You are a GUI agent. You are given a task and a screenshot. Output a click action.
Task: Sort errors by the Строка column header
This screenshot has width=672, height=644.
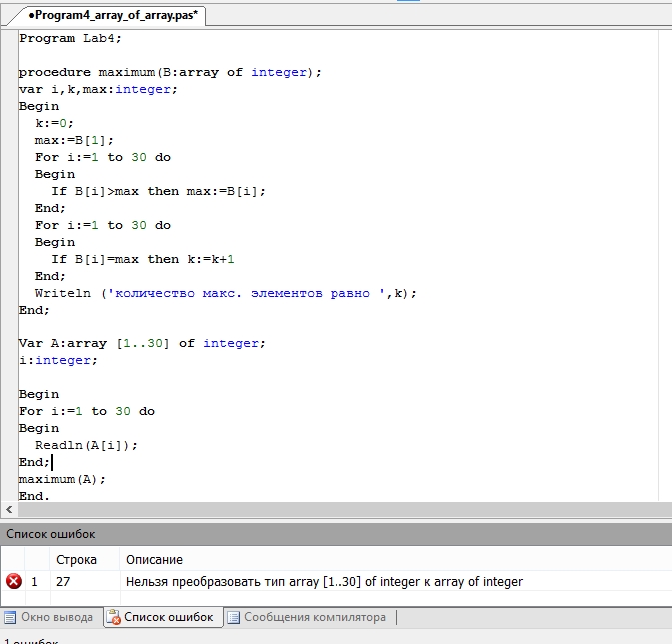[76, 559]
